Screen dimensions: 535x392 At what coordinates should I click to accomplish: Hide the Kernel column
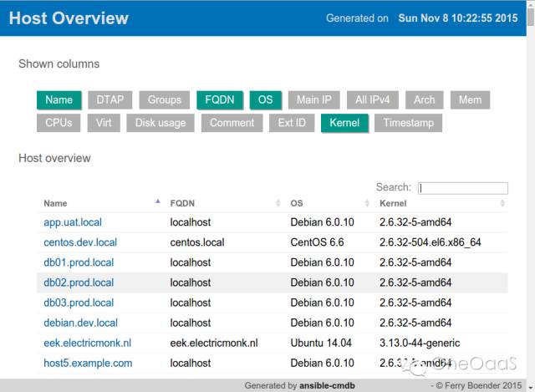coord(344,123)
